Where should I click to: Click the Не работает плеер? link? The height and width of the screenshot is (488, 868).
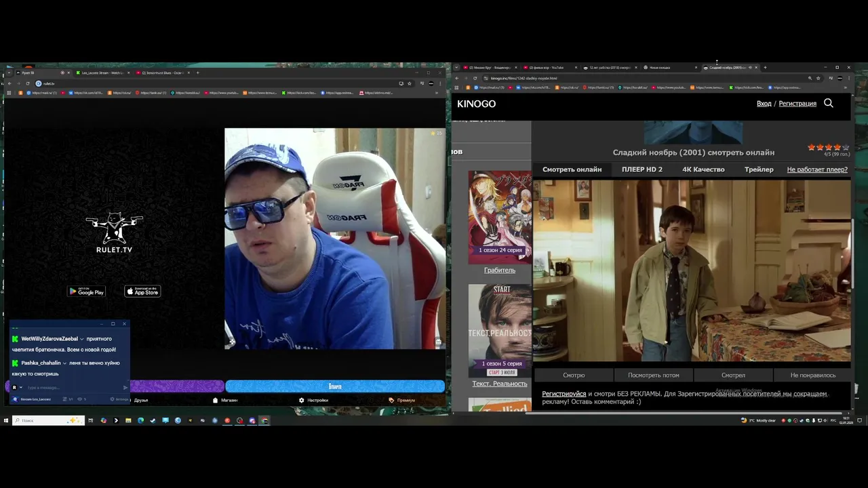817,169
